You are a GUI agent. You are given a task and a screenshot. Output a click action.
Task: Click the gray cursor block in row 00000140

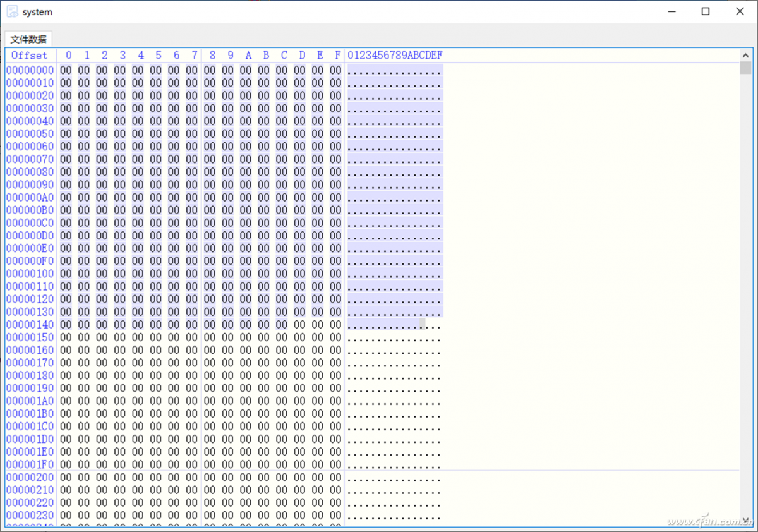pyautogui.click(x=423, y=324)
